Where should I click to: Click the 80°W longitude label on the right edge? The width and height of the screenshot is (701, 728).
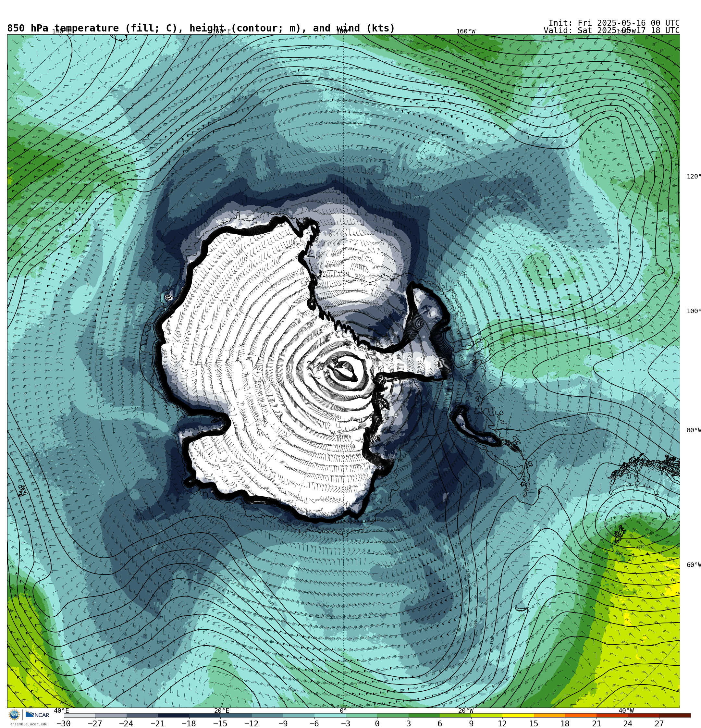(x=694, y=430)
